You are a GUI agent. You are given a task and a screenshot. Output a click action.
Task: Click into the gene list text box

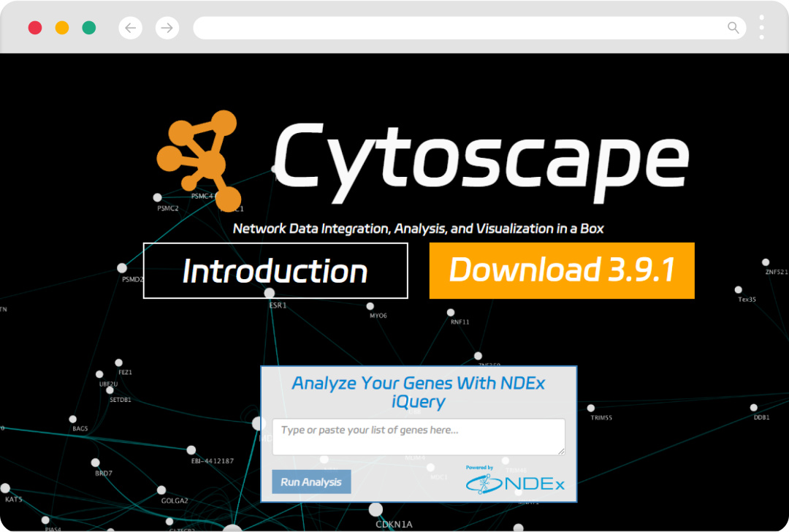tap(419, 437)
